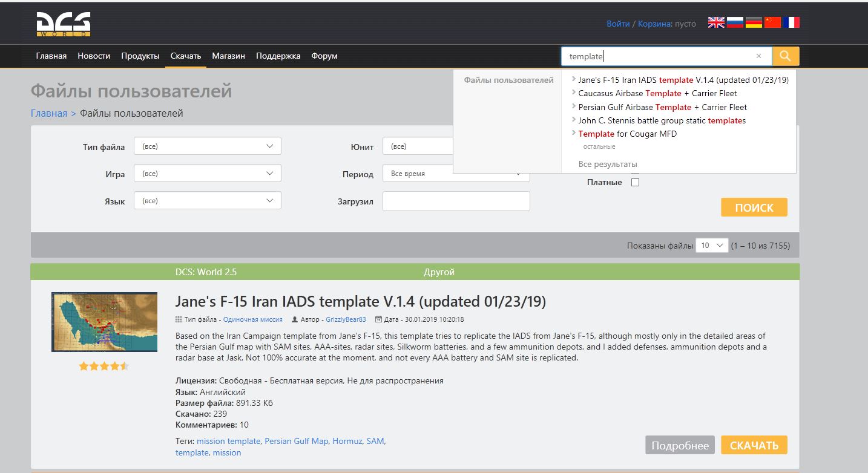Open the Юнит dropdown
Screen dimensions: 868x473
point(418,146)
